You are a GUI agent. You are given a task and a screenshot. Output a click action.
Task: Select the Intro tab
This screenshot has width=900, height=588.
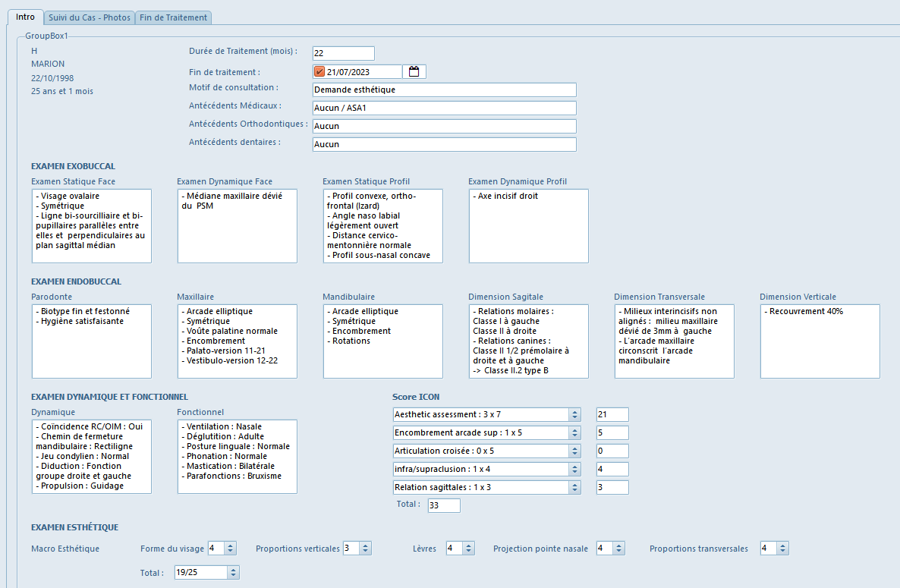coord(25,17)
